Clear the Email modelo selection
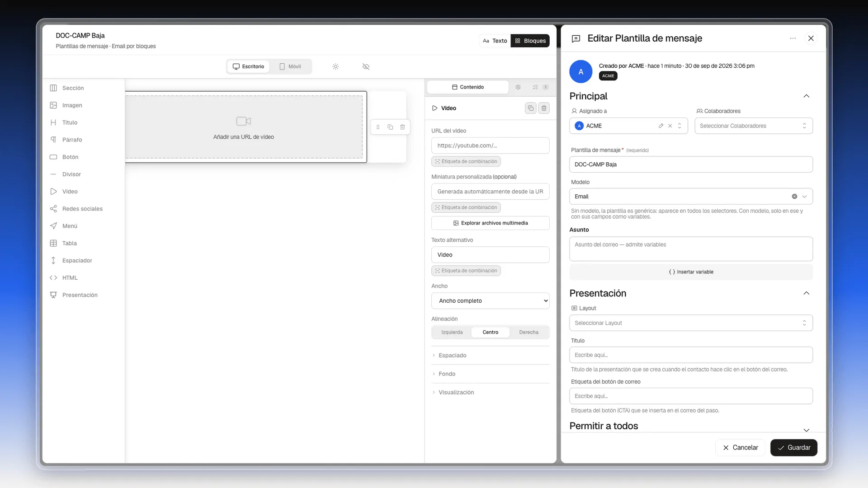 point(794,197)
